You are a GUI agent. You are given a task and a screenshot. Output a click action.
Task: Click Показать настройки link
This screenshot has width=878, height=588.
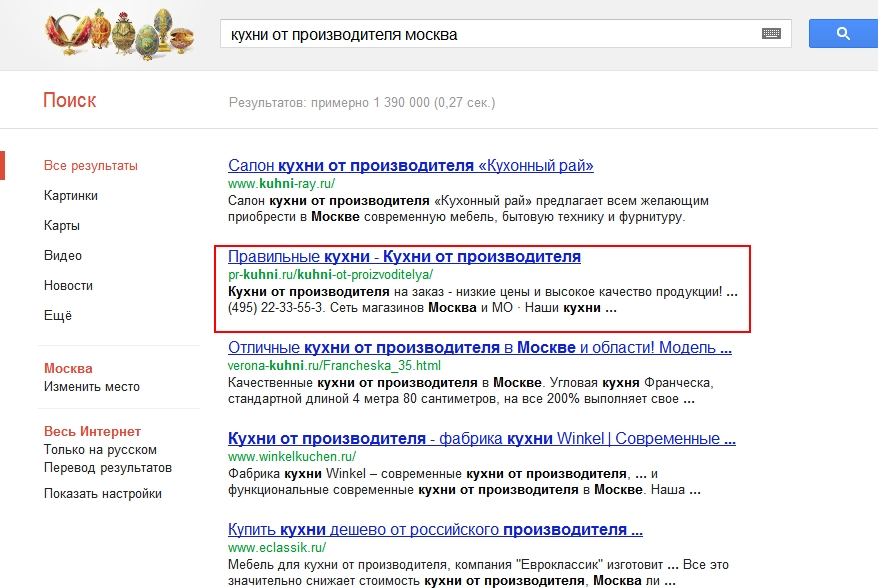102,493
